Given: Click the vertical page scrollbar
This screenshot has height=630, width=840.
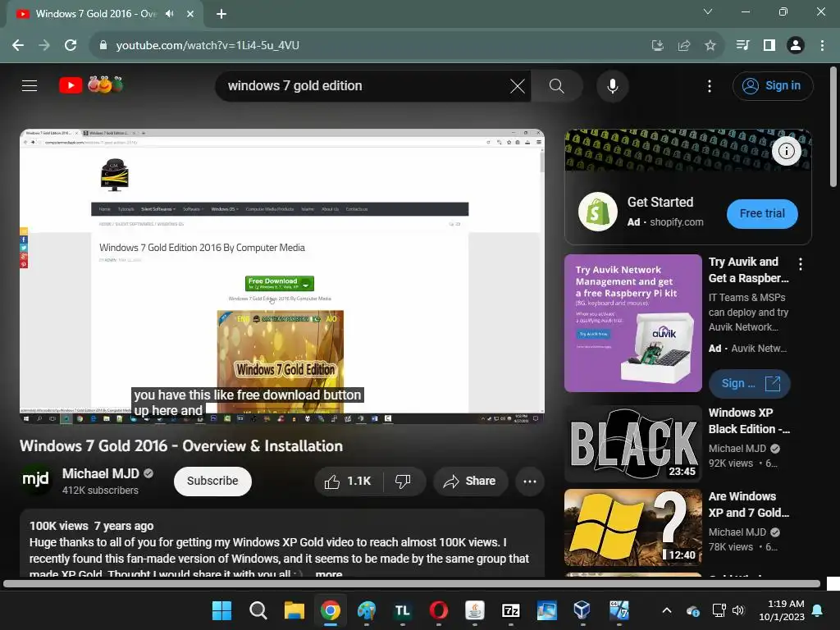Looking at the screenshot, I should click(833, 127).
